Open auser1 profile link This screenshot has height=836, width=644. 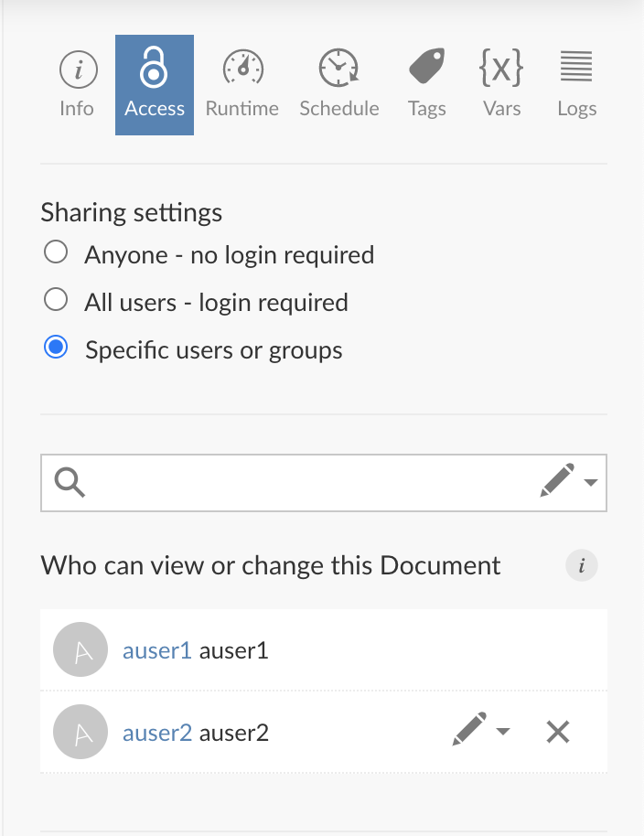click(156, 650)
